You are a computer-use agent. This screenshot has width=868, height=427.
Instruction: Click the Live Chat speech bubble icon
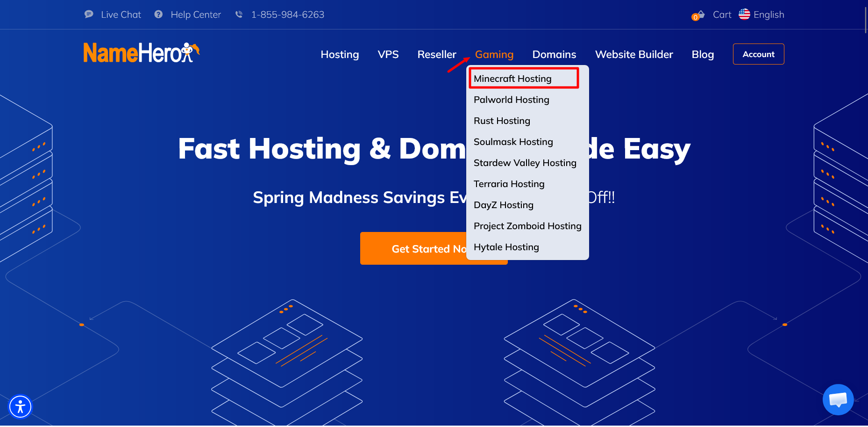point(89,14)
